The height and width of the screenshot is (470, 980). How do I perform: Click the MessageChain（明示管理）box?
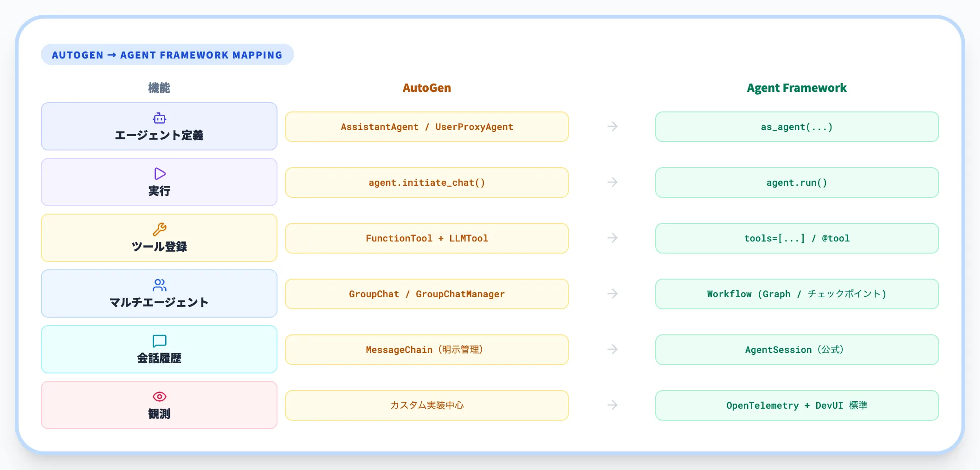tap(427, 350)
